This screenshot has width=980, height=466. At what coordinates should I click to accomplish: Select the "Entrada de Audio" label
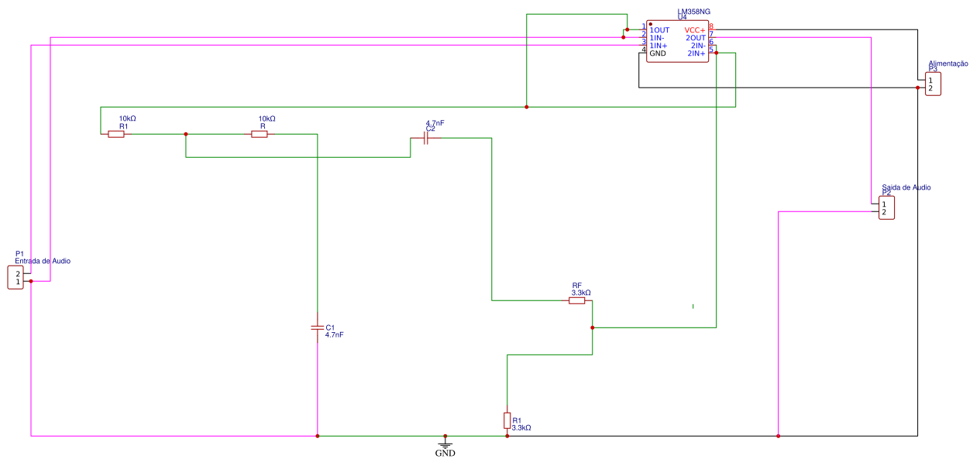click(43, 262)
